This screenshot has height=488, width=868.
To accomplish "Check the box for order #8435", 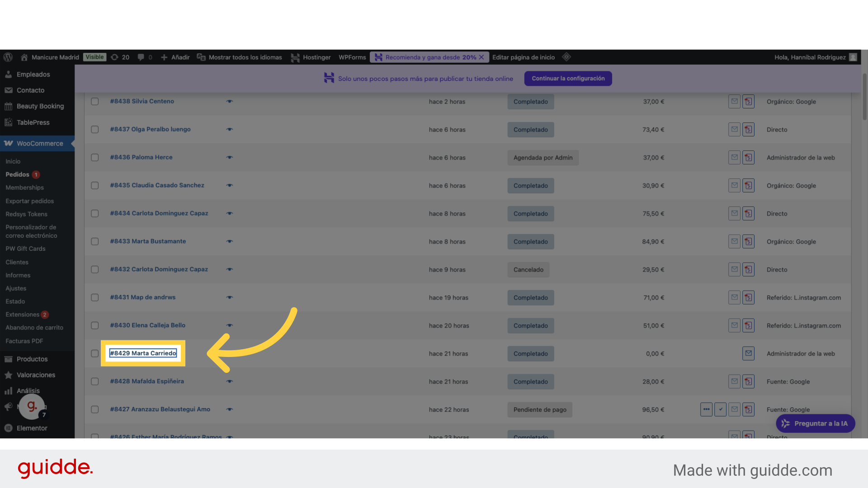I will (x=94, y=186).
